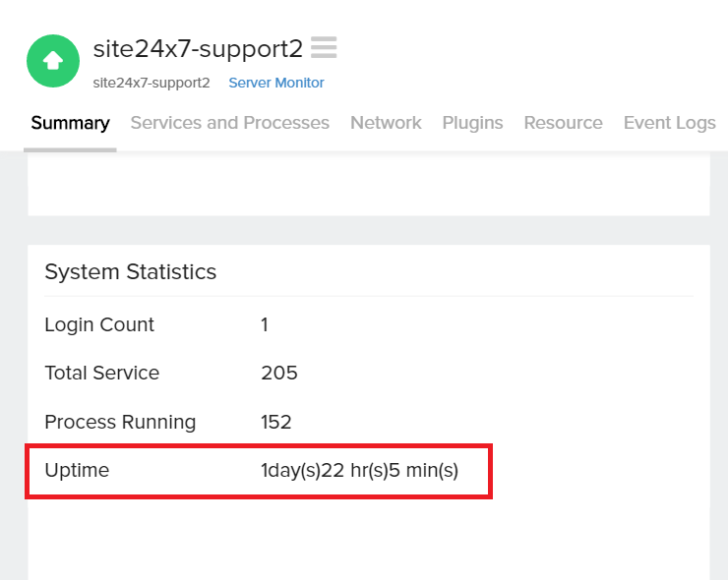Open the Server Monitor link
728x580 pixels.
click(276, 83)
